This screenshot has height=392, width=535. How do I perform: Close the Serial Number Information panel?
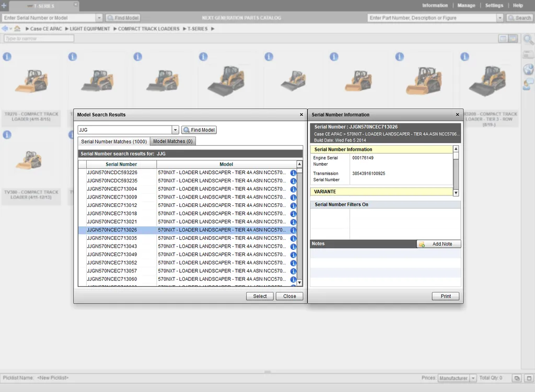coord(457,115)
